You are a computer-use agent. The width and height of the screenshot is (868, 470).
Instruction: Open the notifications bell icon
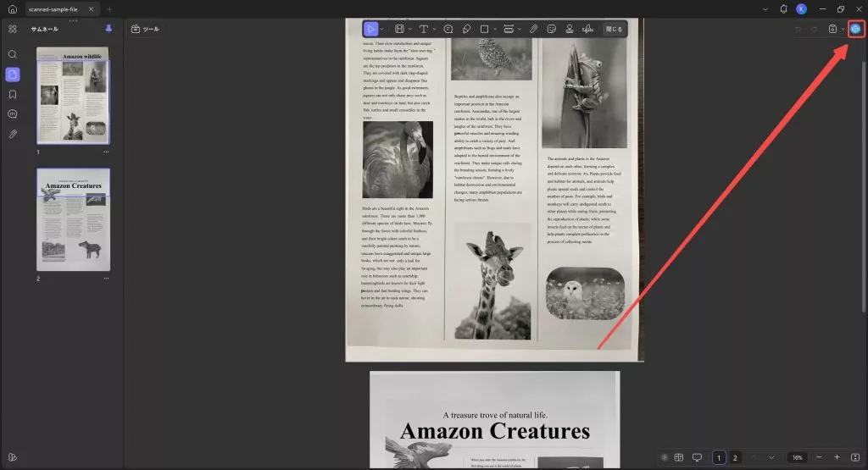783,8
